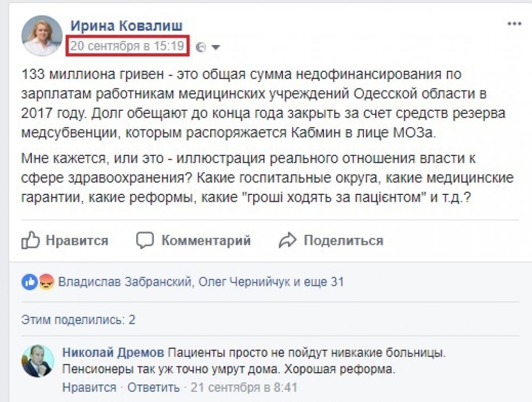The height and width of the screenshot is (402, 532).
Task: Open the three-dots post options menu
Action: pos(514,24)
